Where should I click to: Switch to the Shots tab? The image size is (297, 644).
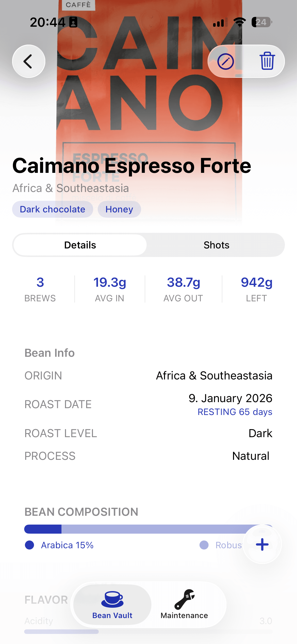tap(216, 245)
